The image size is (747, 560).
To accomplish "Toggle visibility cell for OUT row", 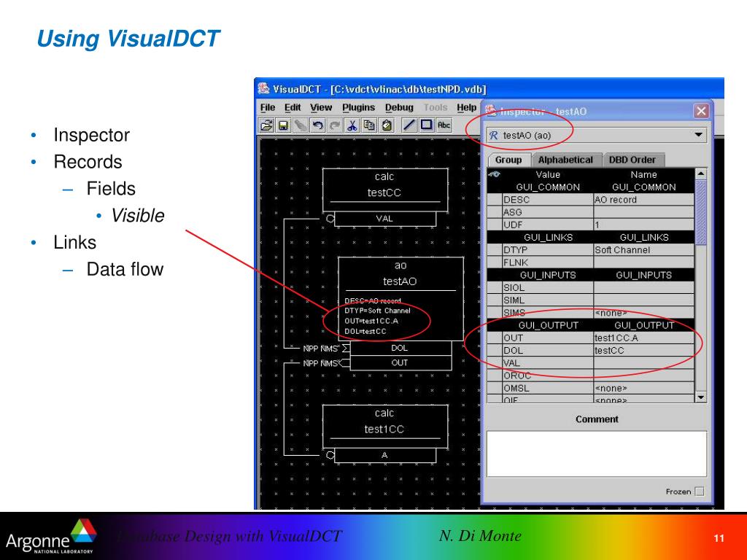I will point(495,338).
